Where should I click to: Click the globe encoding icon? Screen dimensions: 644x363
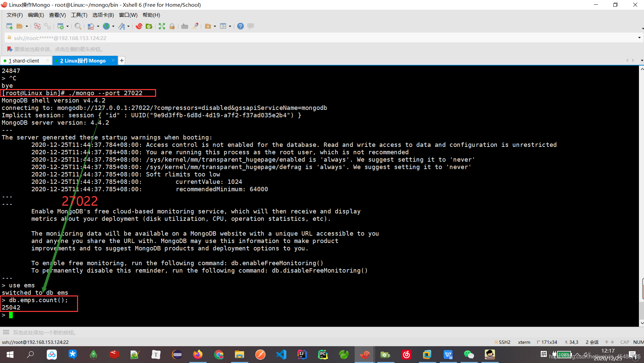106,26
